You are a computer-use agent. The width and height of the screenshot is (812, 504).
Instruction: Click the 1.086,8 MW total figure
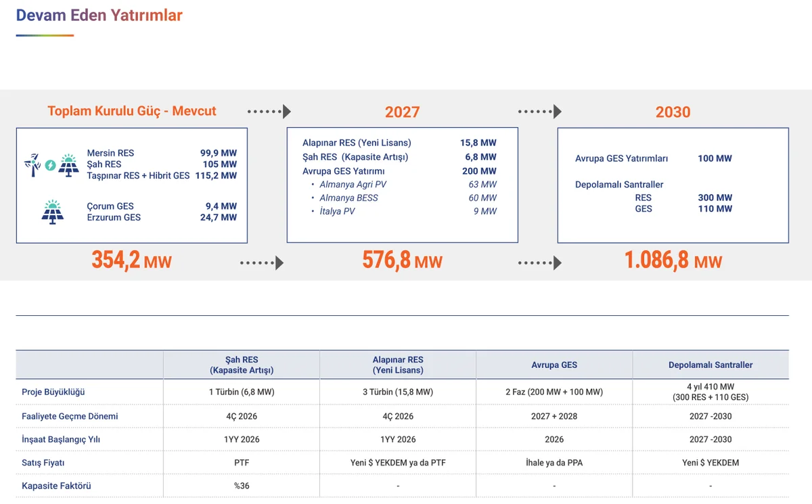[673, 260]
